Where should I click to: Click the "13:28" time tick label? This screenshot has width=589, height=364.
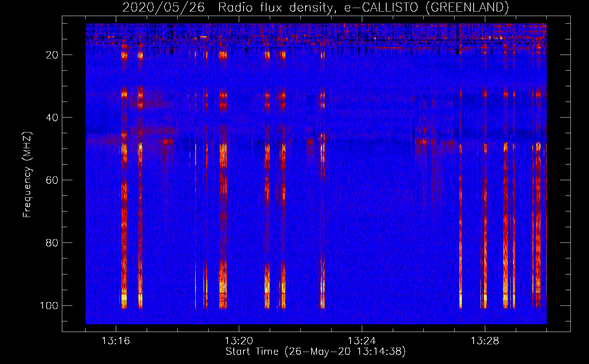pyautogui.click(x=485, y=341)
